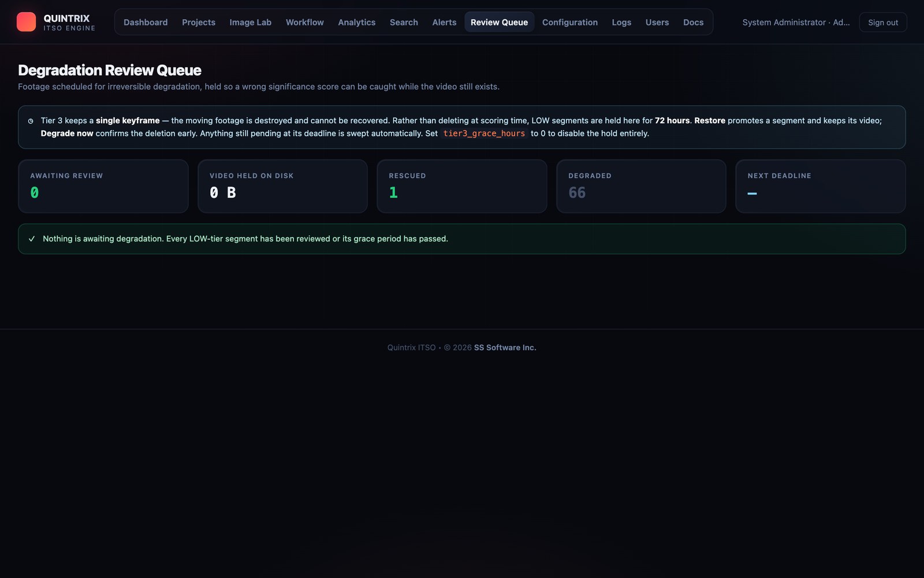Click the Sign out button
Image resolution: width=924 pixels, height=578 pixels.
coord(883,22)
